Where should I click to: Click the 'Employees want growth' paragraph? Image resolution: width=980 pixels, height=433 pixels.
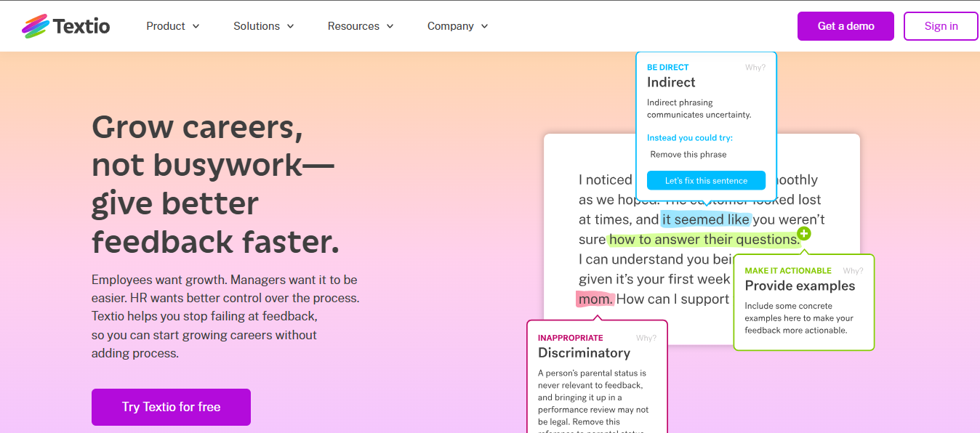pos(225,317)
